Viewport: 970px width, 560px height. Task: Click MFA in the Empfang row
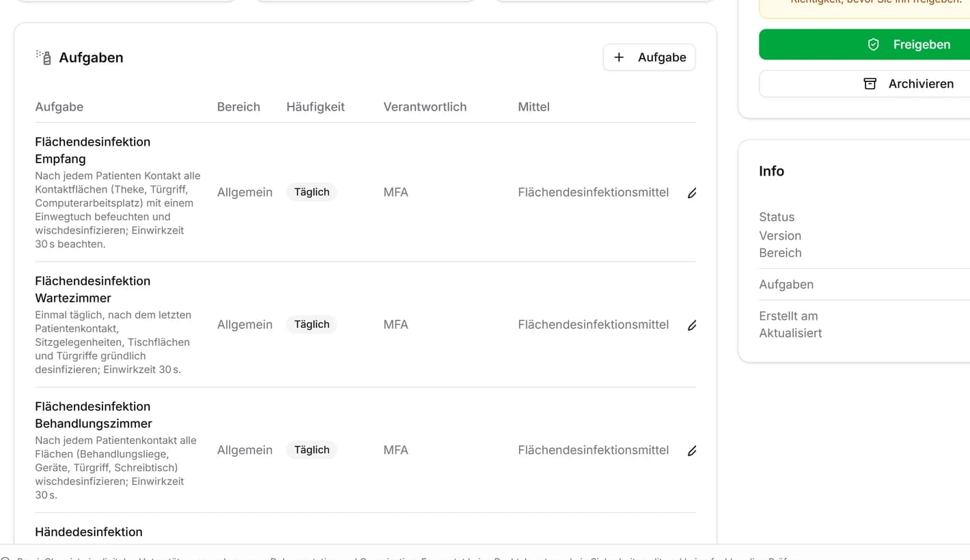(x=396, y=193)
